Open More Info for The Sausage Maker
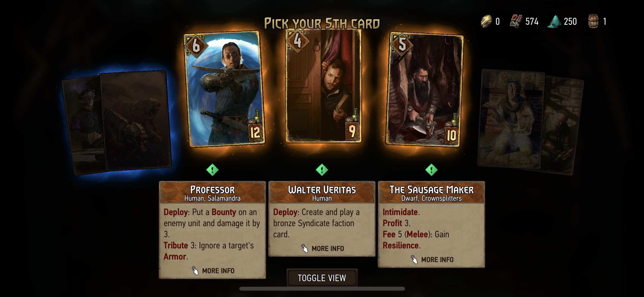Image resolution: width=644 pixels, height=297 pixels. (x=432, y=260)
